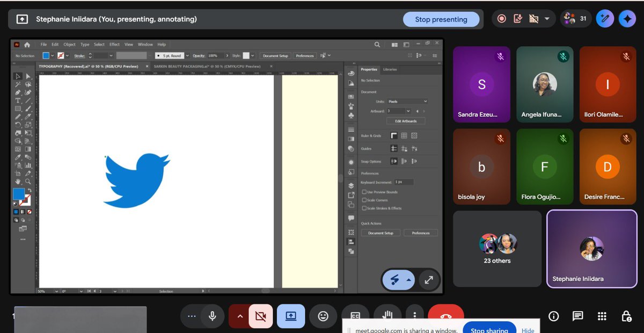This screenshot has height=333, width=644.
Task: Open the Style swatch dropdown
Action: tap(253, 55)
